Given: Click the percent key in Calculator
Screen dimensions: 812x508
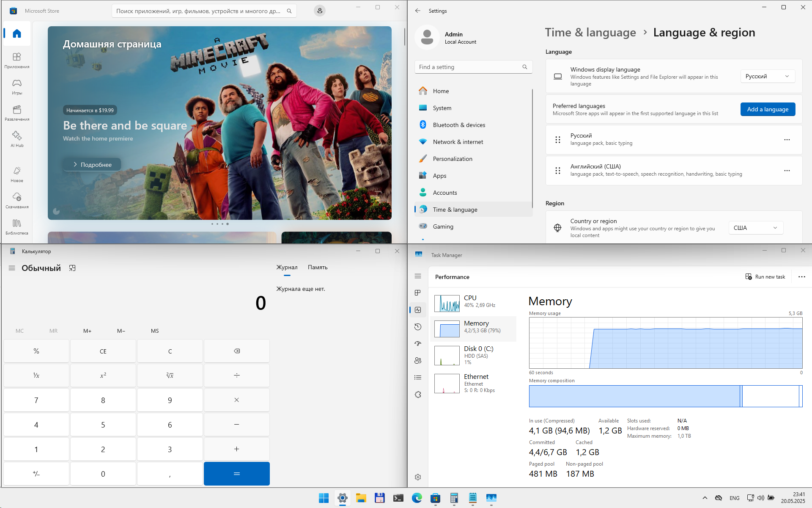Looking at the screenshot, I should click(36, 351).
